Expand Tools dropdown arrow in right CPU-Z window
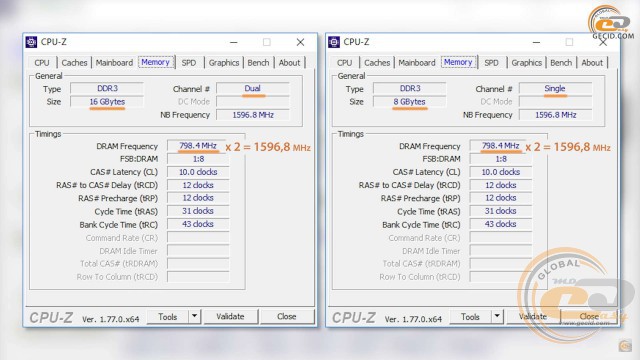640x360 pixels. tap(497, 317)
